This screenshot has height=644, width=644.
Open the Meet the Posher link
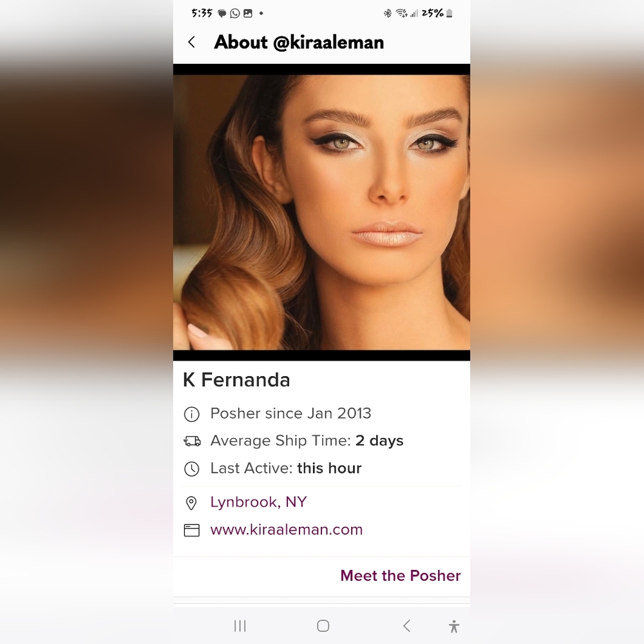tap(401, 575)
